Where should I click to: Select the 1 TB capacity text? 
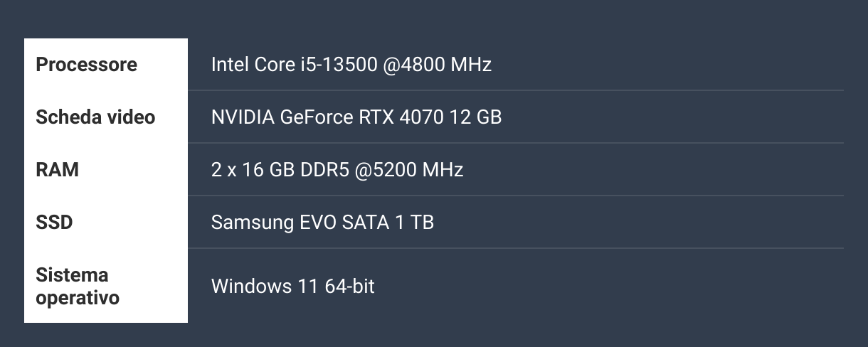point(414,223)
